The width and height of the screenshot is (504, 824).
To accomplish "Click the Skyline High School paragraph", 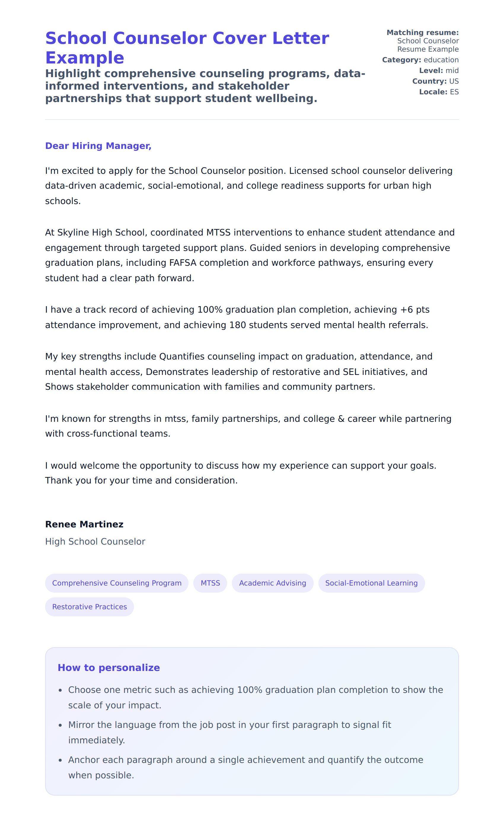I will pos(250,255).
